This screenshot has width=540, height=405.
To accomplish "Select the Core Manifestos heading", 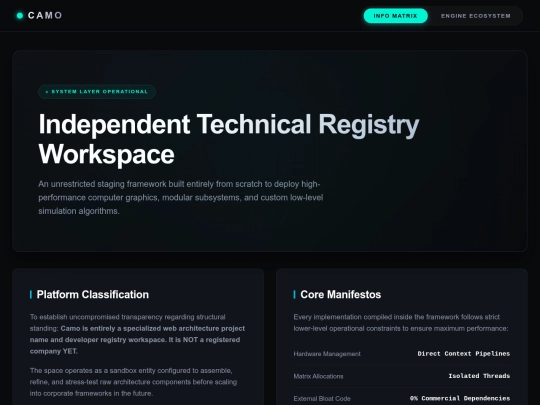I will pos(341,294).
